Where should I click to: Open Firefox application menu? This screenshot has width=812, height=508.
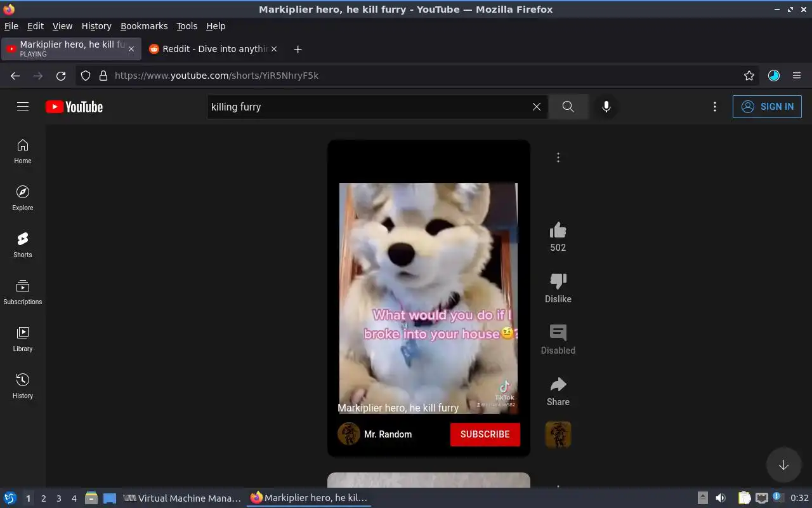pos(797,76)
